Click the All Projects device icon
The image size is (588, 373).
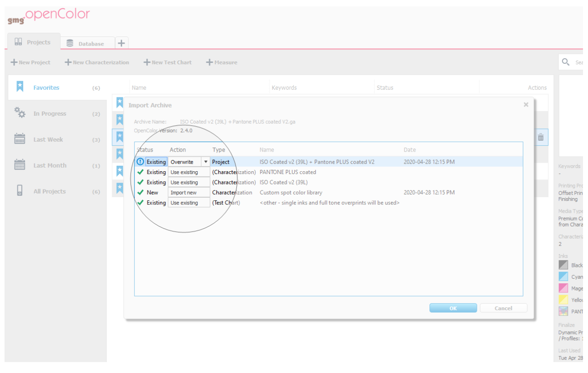tap(20, 191)
